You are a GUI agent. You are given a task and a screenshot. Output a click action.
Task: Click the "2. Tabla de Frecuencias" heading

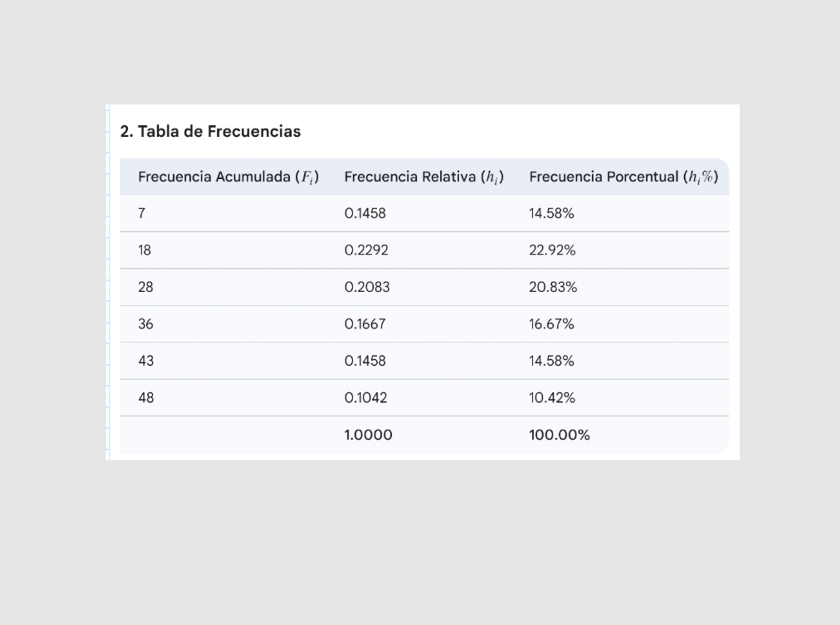tap(210, 131)
